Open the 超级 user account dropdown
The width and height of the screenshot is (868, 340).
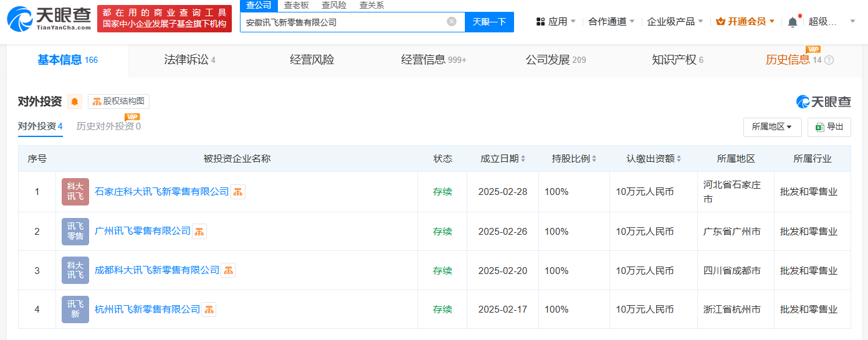pyautogui.click(x=832, y=22)
